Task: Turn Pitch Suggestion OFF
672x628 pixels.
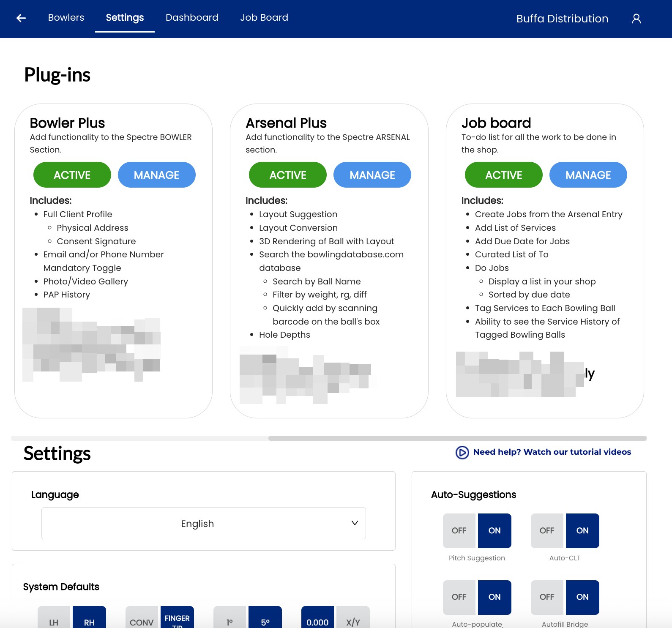Action: coord(459,531)
